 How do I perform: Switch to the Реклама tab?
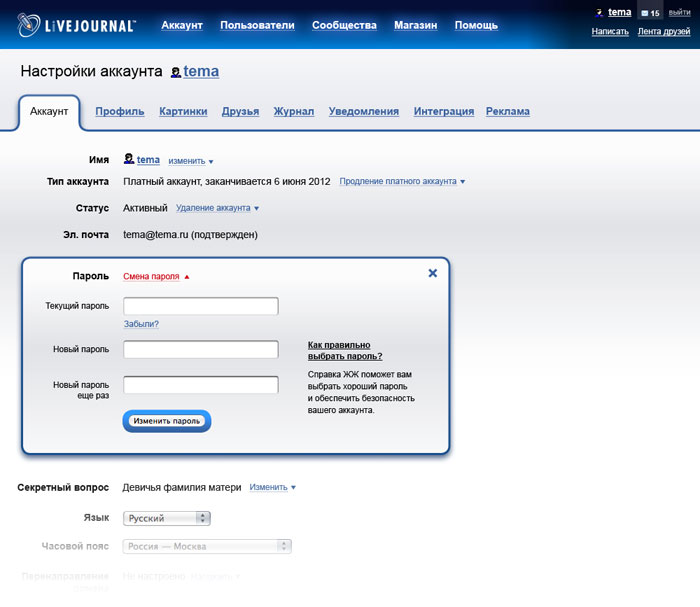(508, 112)
